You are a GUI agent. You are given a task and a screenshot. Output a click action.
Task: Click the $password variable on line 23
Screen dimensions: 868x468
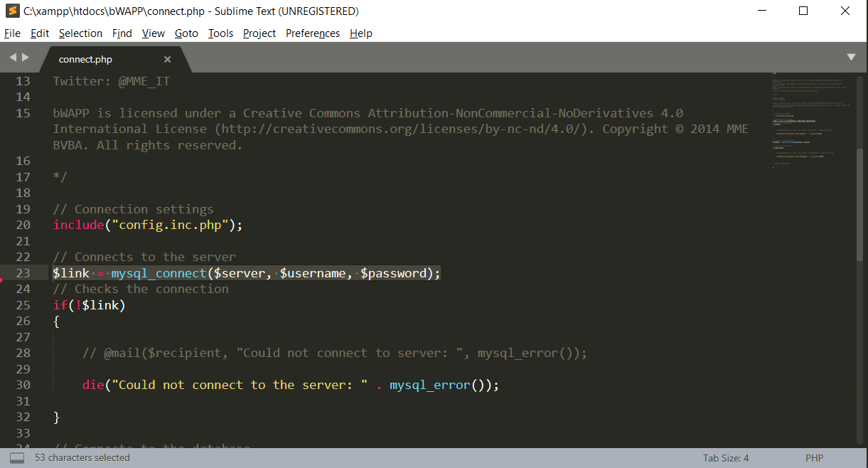(394, 273)
